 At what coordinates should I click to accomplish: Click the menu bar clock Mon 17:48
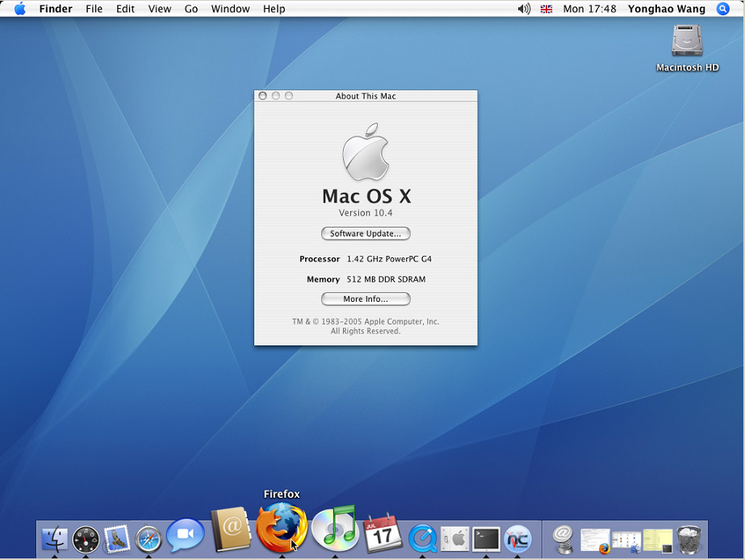pyautogui.click(x=590, y=9)
